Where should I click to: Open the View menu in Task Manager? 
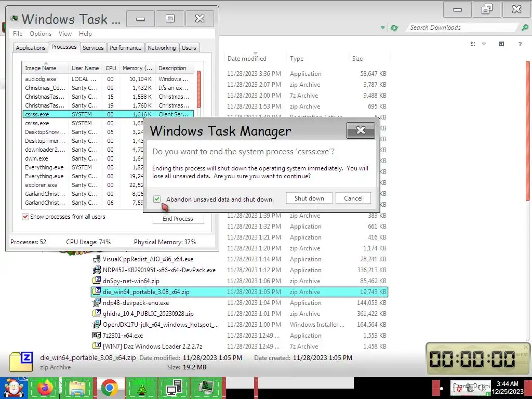[x=65, y=34]
